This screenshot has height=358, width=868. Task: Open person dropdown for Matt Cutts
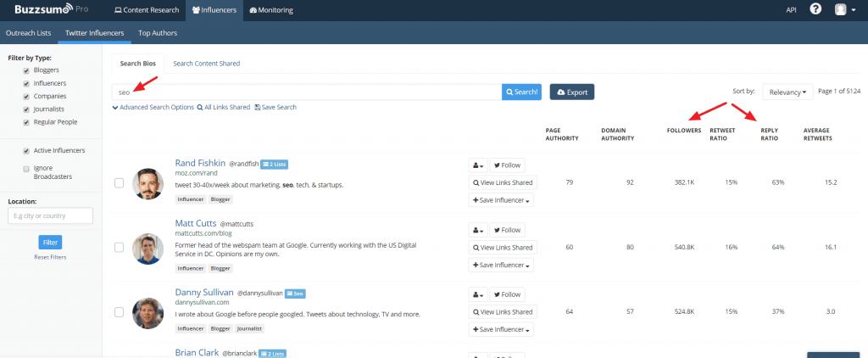(x=478, y=230)
